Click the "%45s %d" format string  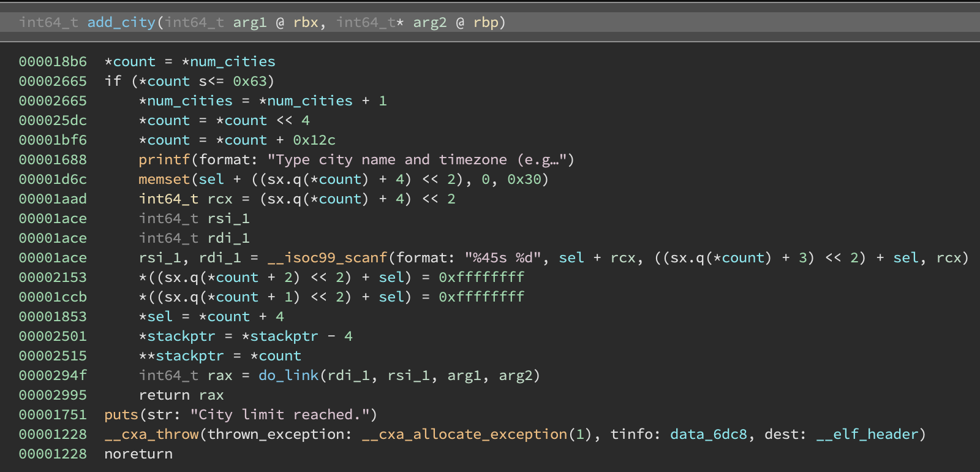point(503,258)
